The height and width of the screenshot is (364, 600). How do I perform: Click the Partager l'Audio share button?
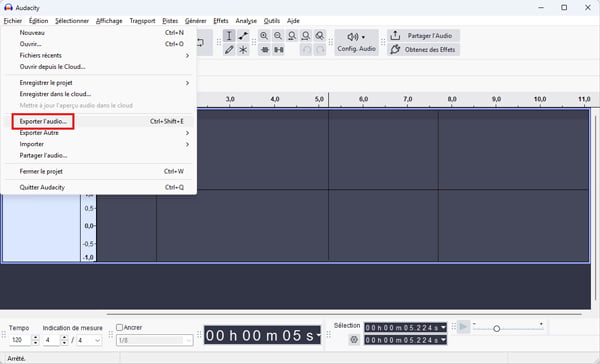tap(423, 36)
